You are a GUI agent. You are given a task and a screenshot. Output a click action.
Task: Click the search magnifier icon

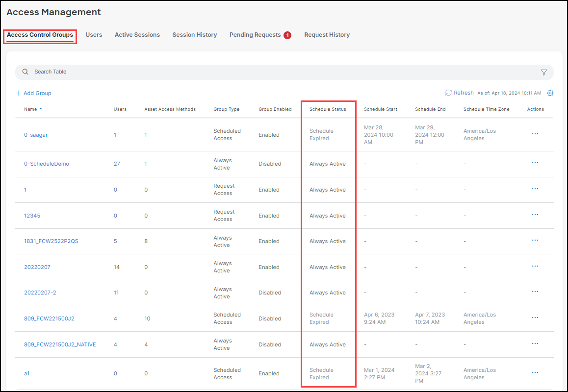click(25, 72)
